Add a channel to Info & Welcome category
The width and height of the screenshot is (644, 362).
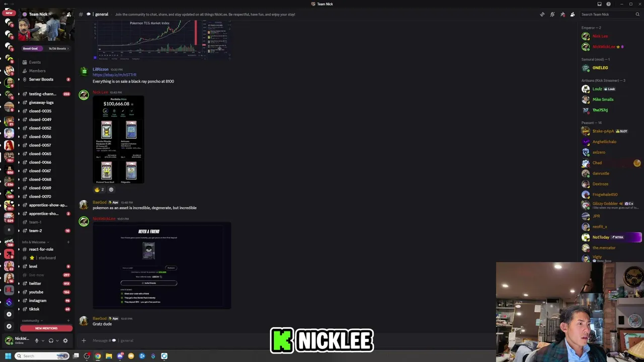pyautogui.click(x=68, y=242)
